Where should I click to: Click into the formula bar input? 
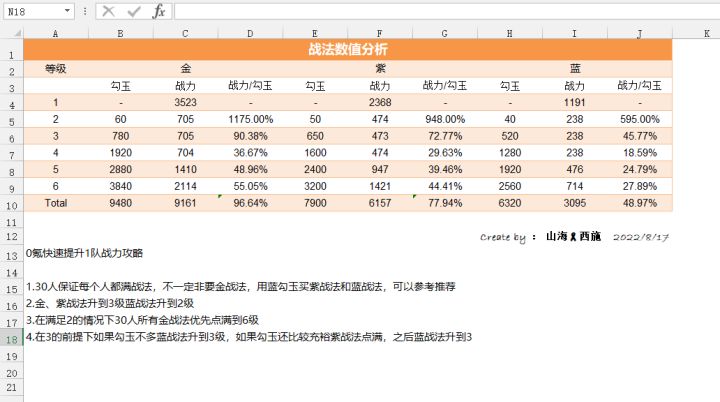pyautogui.click(x=446, y=11)
